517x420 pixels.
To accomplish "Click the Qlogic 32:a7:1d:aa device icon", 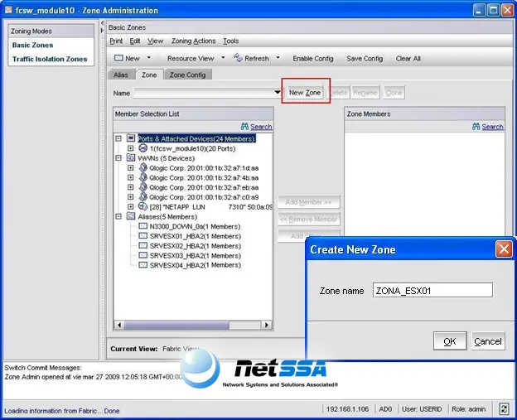I will click(143, 167).
